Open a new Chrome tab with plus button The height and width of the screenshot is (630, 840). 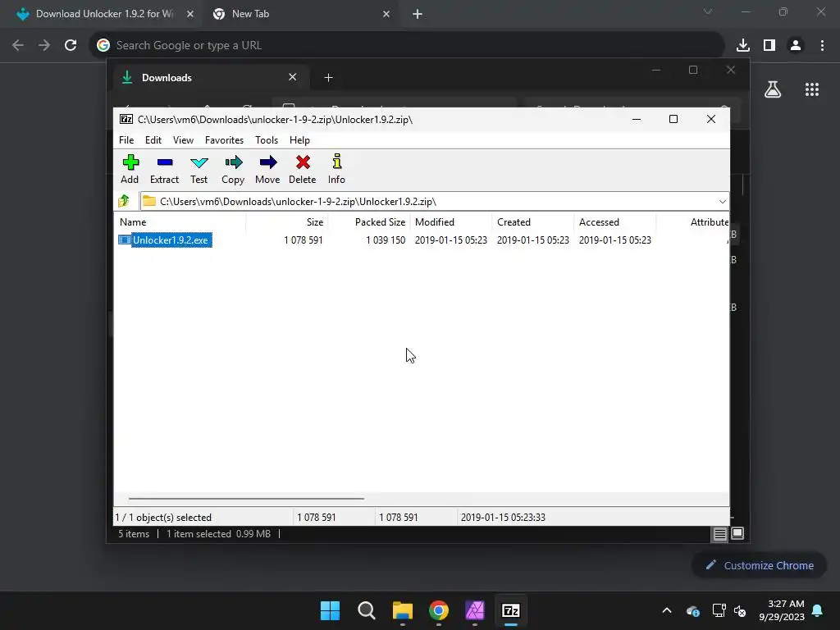click(x=418, y=14)
